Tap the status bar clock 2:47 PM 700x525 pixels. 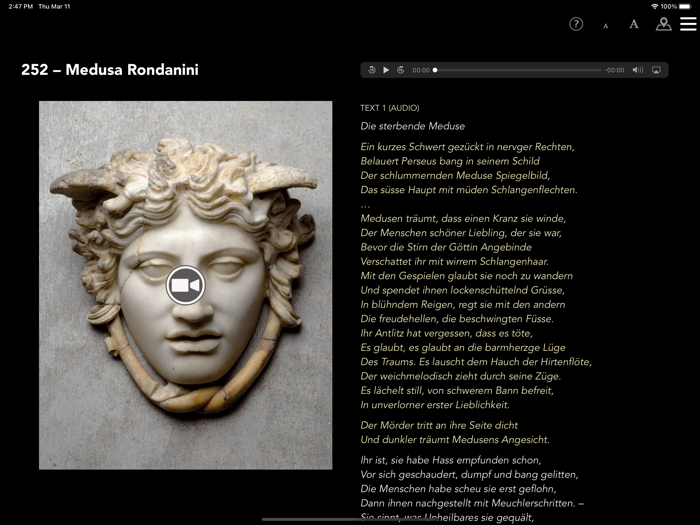coord(21,6)
